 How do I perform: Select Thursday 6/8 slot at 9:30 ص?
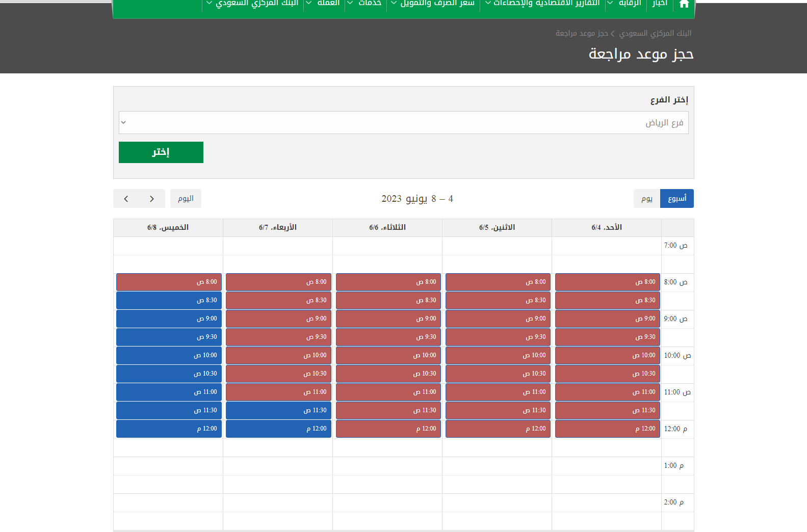pyautogui.click(x=169, y=337)
